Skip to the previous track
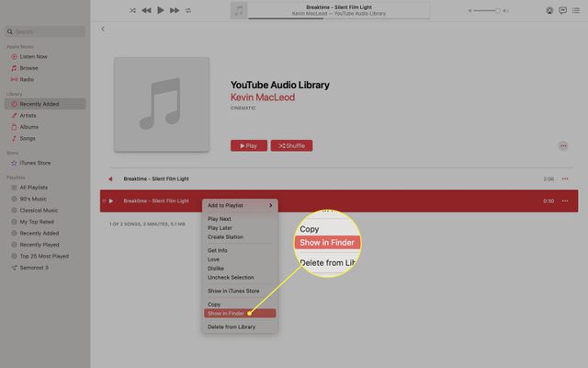 coord(146,10)
